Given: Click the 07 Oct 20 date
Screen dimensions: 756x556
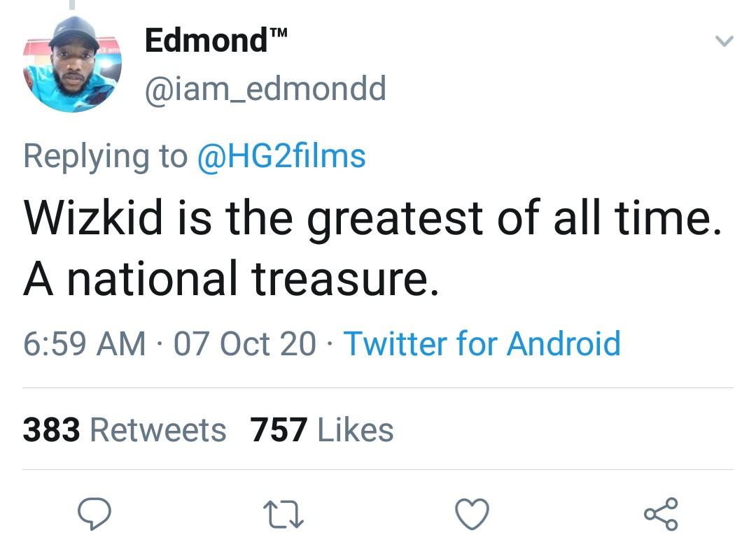Looking at the screenshot, I should point(245,344).
